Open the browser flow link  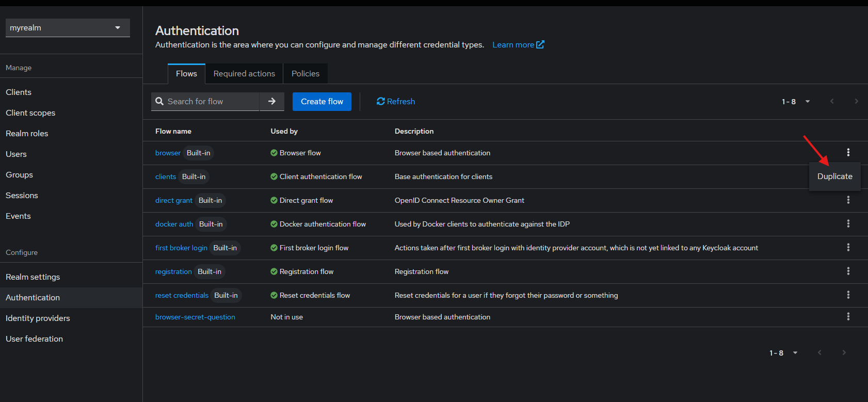[x=168, y=153]
